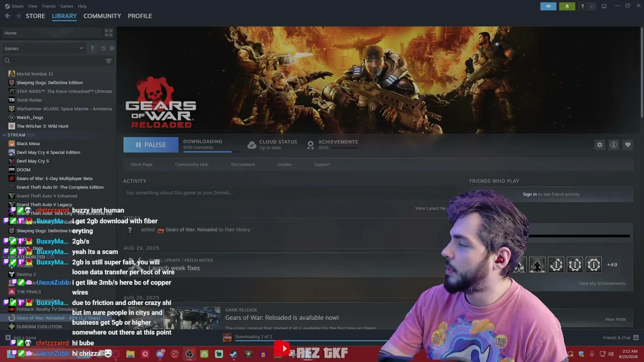The image size is (644, 362).
Task: Select Grand Theft Auto V Enhanced
Action: 47,196
